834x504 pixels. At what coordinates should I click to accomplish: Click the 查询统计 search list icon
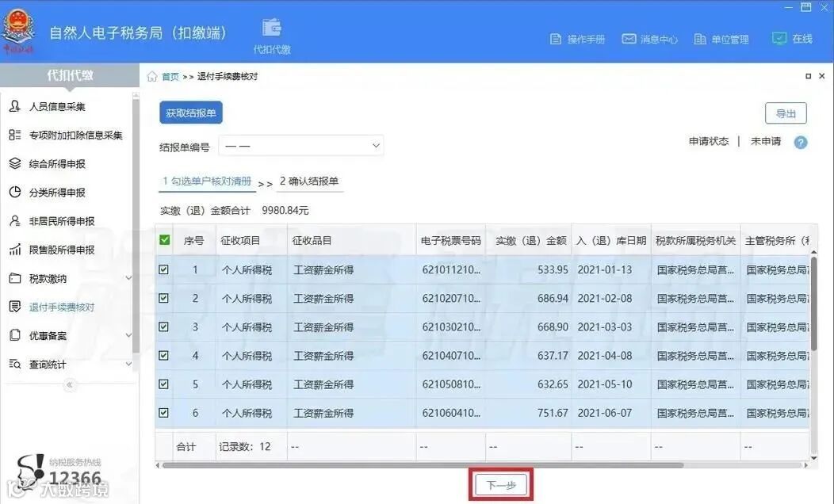point(15,365)
